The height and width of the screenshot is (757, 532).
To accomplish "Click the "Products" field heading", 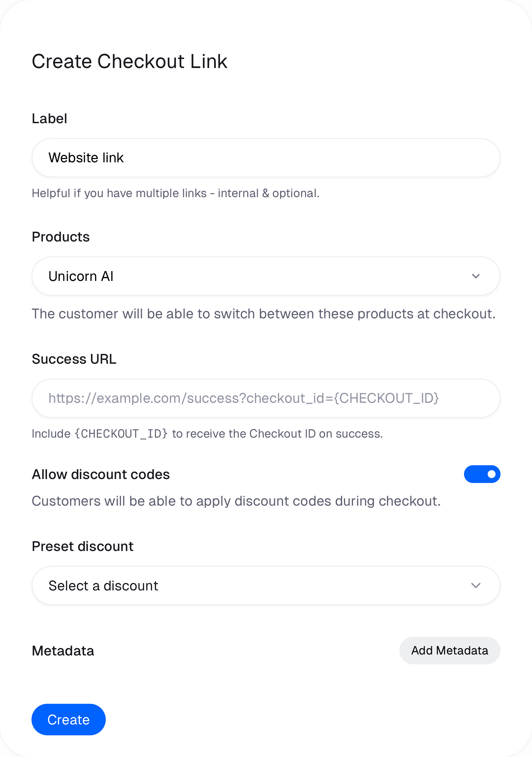I will point(61,237).
